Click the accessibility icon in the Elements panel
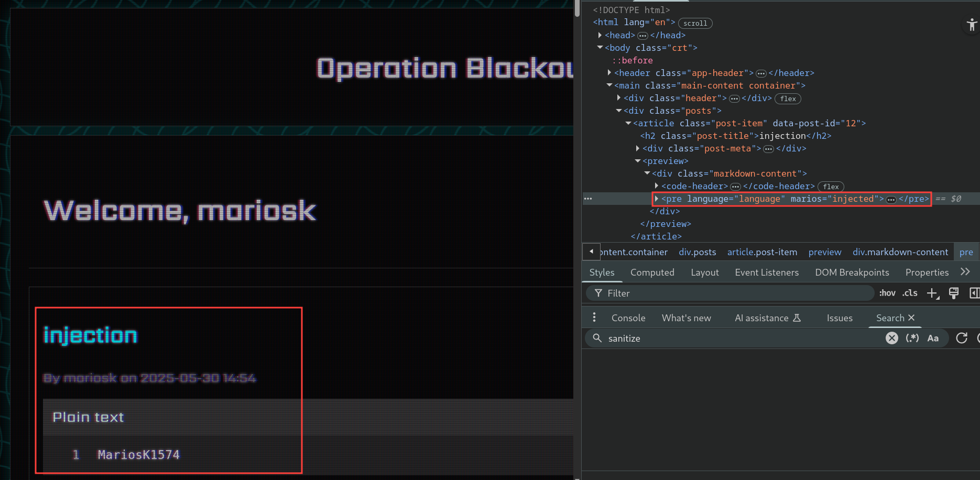 [971, 25]
